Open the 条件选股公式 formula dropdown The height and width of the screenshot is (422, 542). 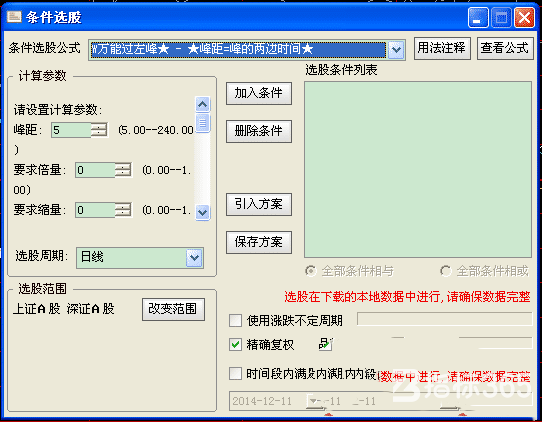click(396, 49)
